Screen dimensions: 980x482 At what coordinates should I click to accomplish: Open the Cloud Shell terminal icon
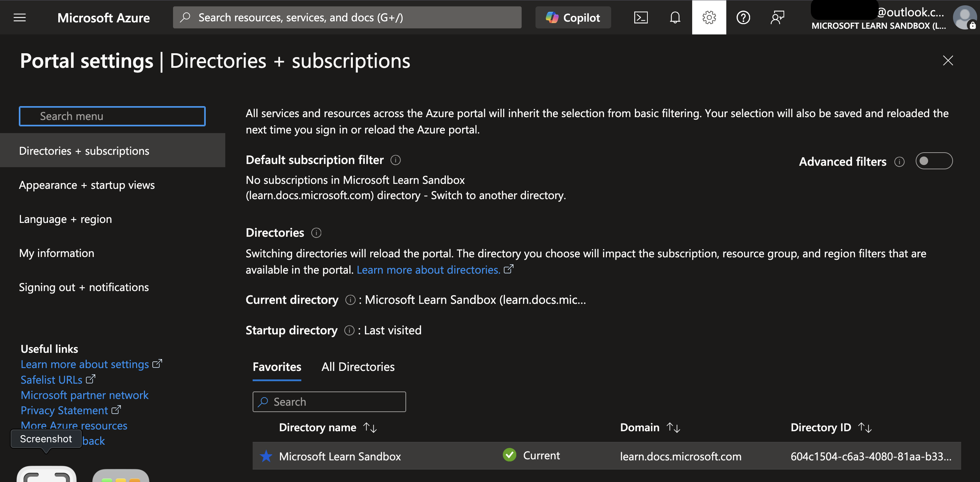[x=641, y=17]
